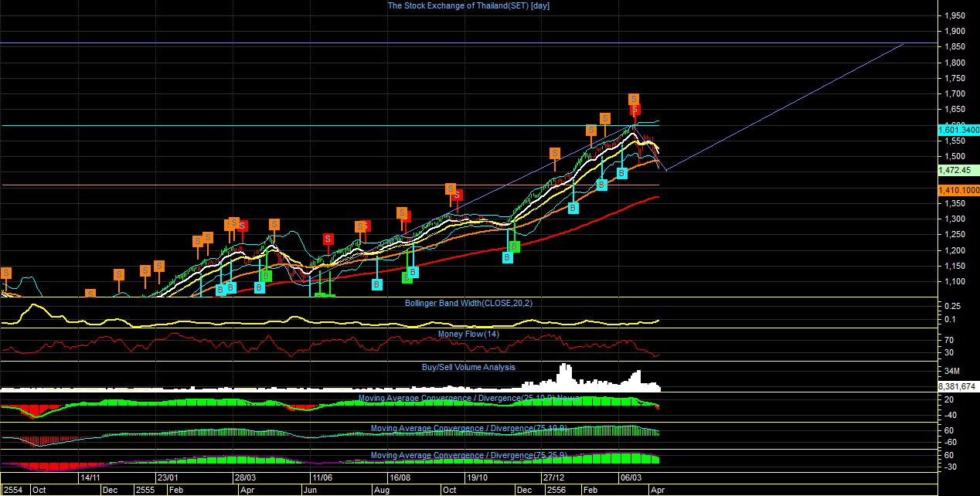Select the 1,300 price axis label

(954, 219)
